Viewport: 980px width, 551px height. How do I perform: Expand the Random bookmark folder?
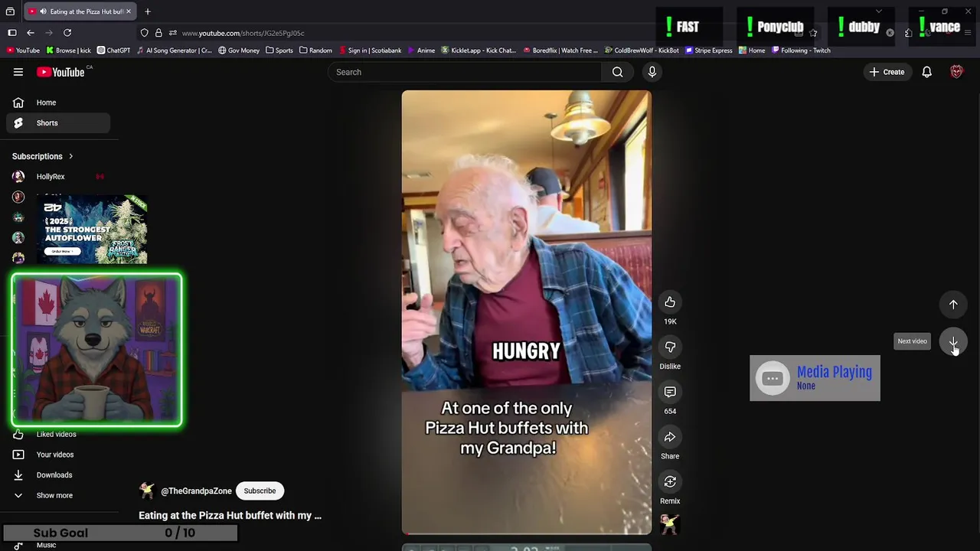point(315,51)
